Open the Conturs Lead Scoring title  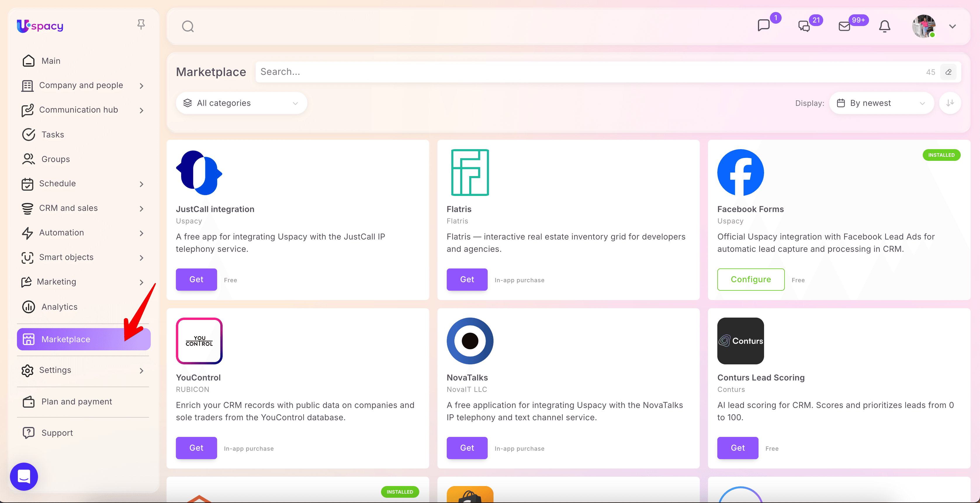(761, 377)
